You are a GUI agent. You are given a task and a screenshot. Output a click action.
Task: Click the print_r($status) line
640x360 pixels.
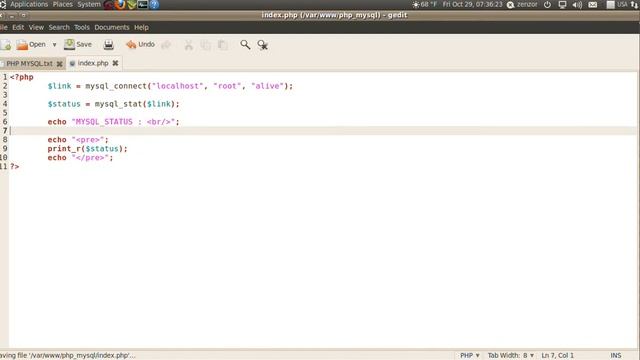pos(87,149)
